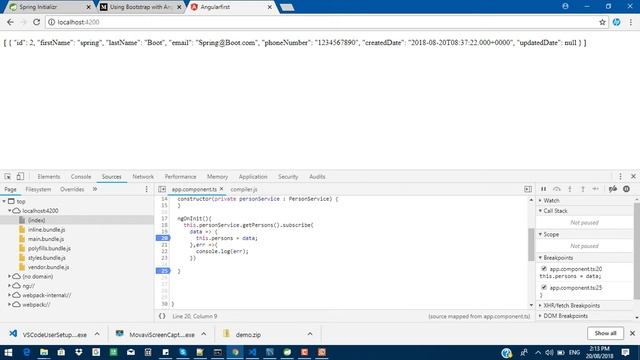The width and height of the screenshot is (640, 360).
Task: Deactivate all breakpoints icon
Action: pos(613,189)
